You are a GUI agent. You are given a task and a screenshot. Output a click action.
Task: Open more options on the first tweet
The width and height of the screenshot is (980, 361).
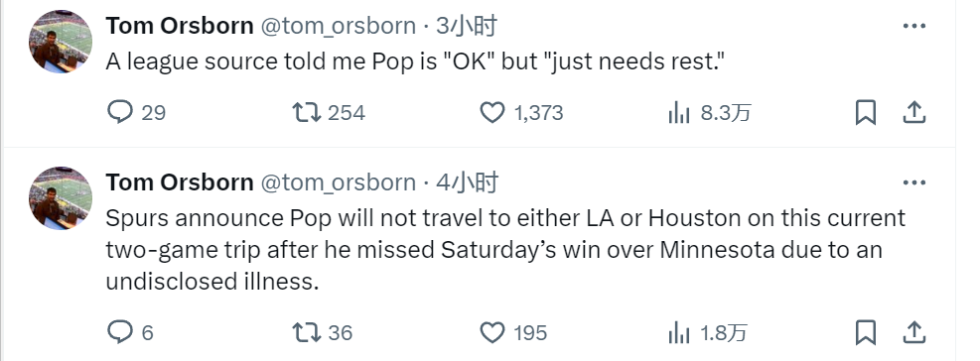pyautogui.click(x=914, y=26)
